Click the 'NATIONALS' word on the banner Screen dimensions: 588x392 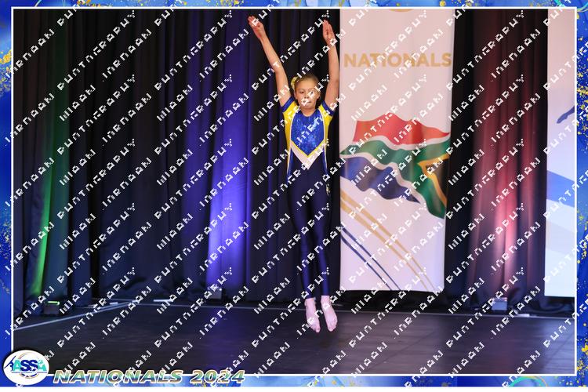pos(397,60)
